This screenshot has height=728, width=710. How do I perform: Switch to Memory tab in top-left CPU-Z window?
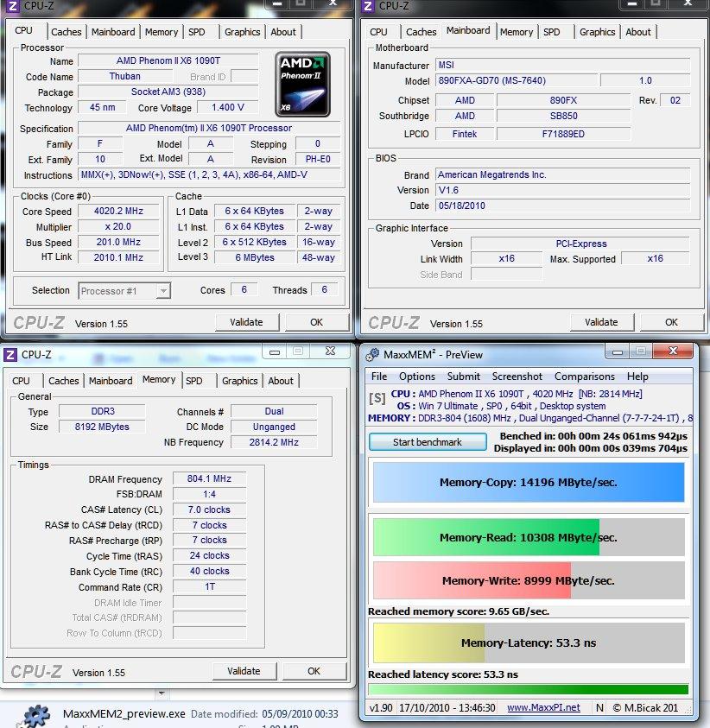click(x=162, y=32)
